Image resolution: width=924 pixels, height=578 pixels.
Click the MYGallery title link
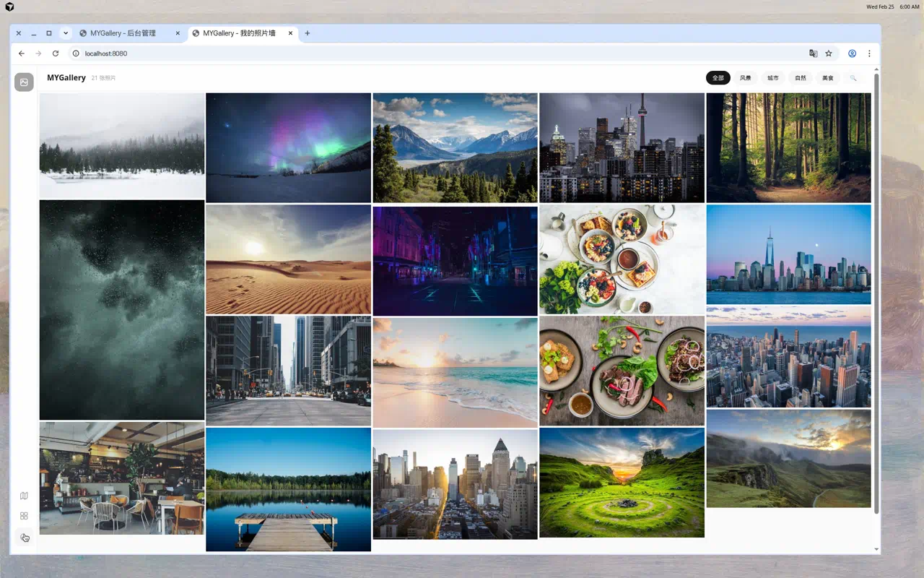66,78
